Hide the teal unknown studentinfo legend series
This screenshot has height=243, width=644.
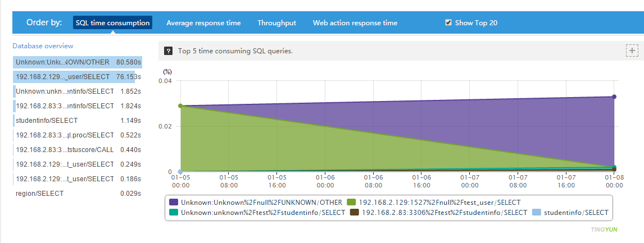click(x=174, y=213)
